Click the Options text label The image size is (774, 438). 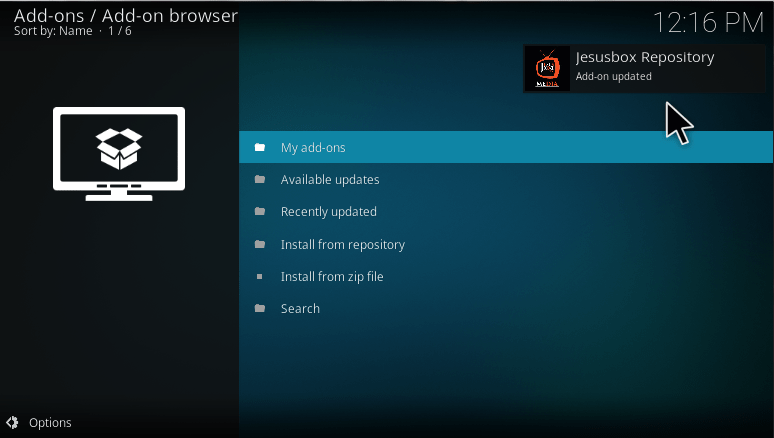click(50, 423)
